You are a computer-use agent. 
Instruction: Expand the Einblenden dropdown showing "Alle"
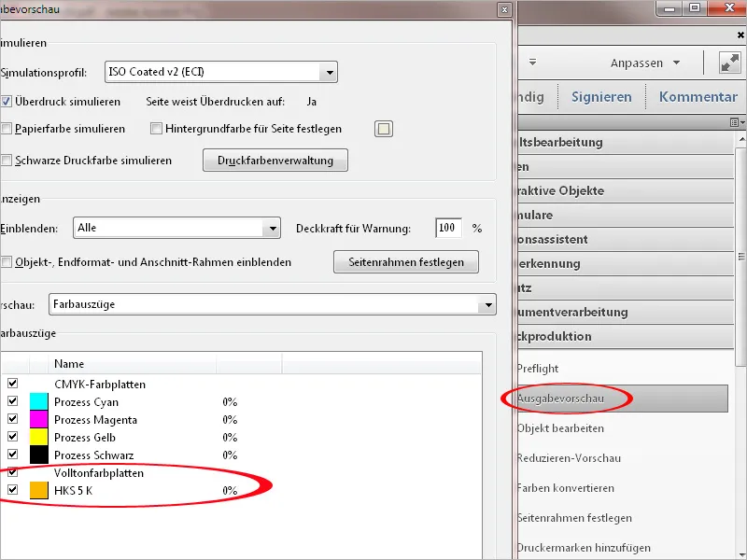[273, 228]
